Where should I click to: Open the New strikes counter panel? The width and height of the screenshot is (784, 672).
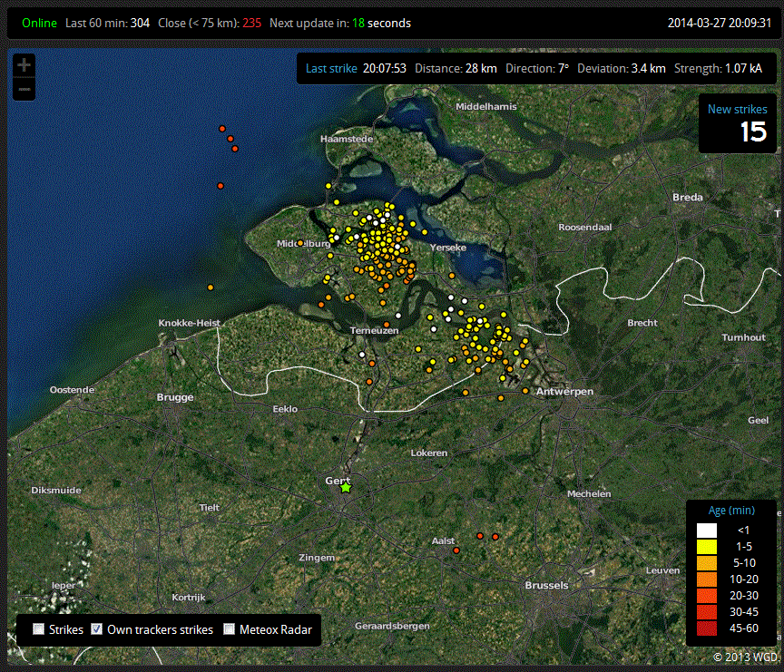737,123
